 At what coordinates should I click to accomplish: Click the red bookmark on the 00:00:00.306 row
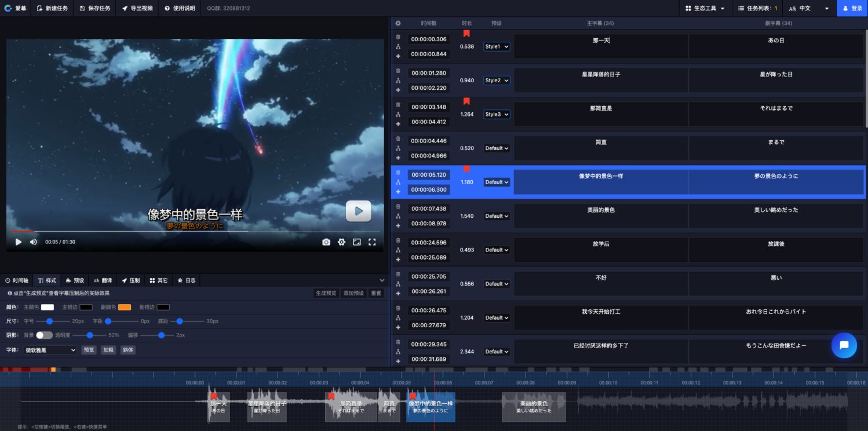point(466,34)
